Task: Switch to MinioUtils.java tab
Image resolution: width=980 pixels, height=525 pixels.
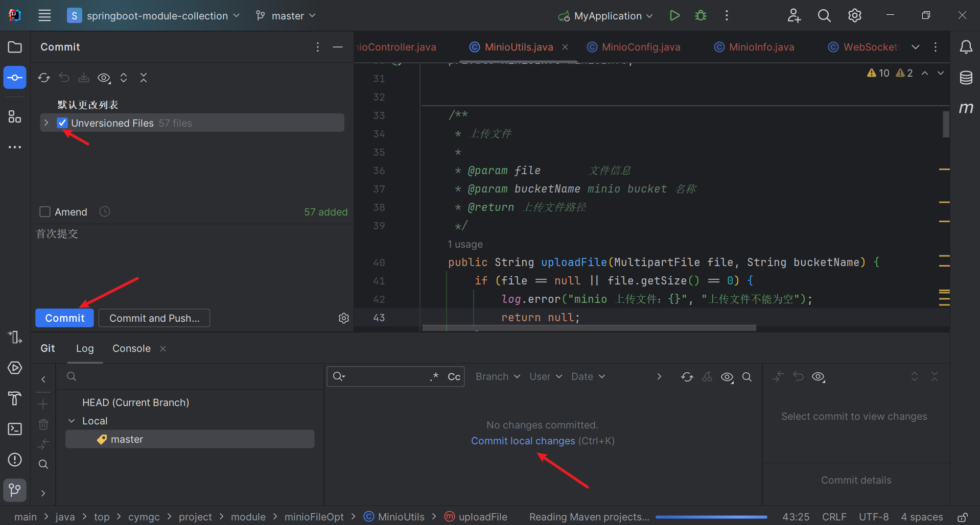Action: click(519, 47)
